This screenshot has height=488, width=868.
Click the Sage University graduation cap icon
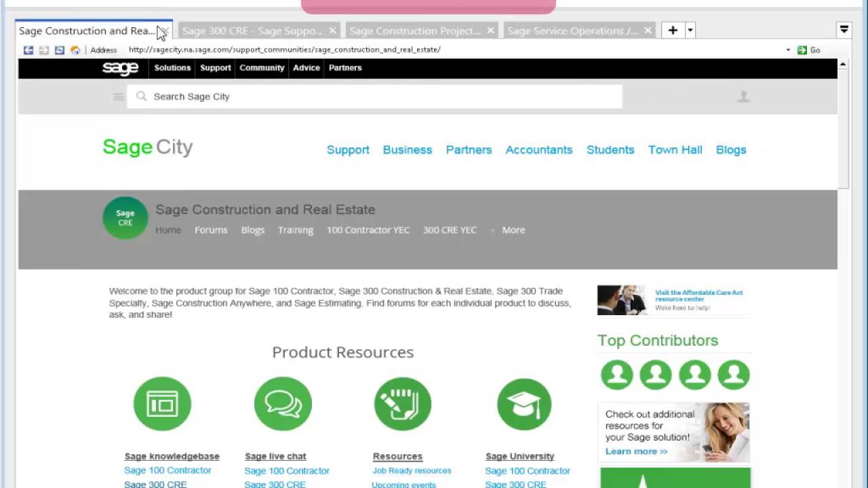[x=524, y=404]
